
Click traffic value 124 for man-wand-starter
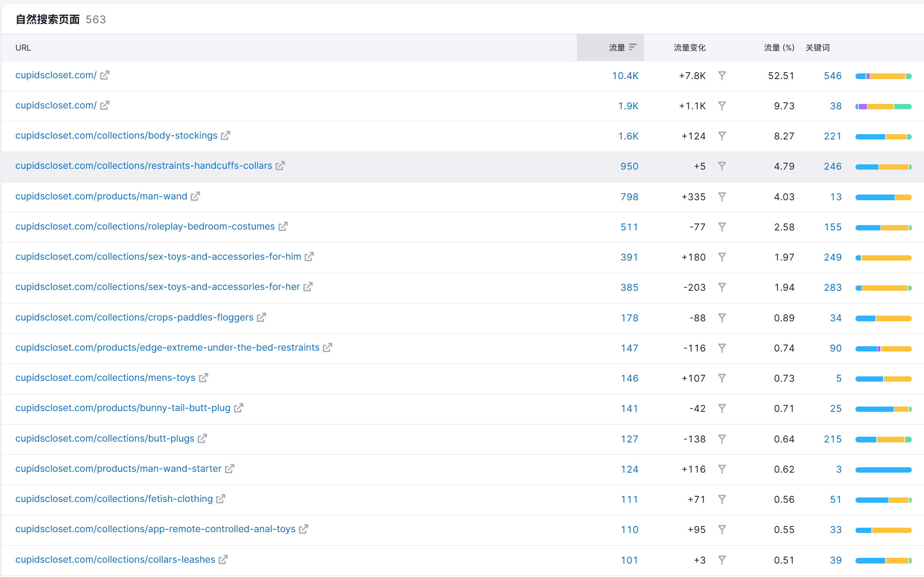pyautogui.click(x=629, y=469)
